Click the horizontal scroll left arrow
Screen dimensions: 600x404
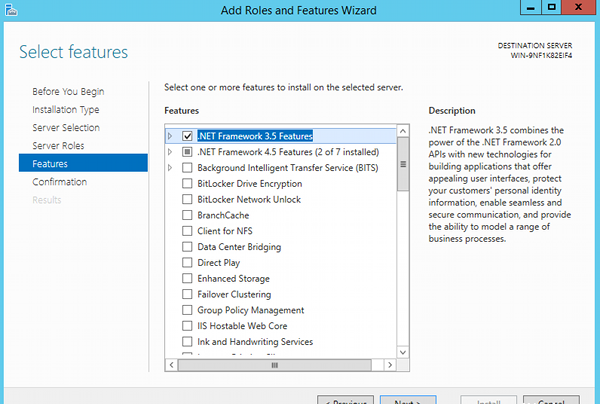pyautogui.click(x=171, y=365)
